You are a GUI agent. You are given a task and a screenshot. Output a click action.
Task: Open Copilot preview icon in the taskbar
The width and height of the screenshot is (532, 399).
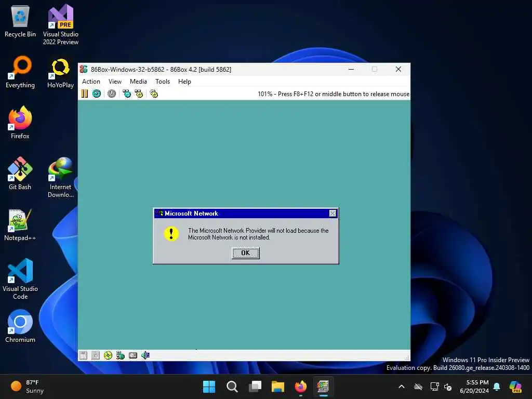coord(516,387)
